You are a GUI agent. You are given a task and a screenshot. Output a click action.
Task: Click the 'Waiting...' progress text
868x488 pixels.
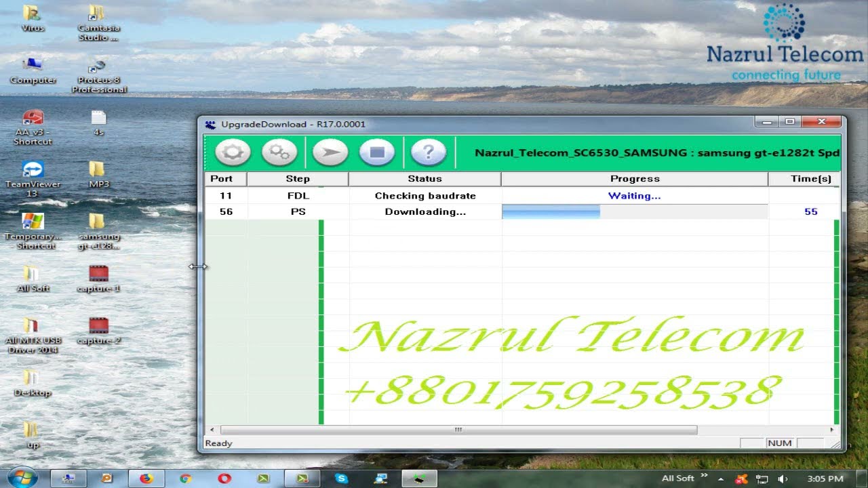(x=635, y=195)
